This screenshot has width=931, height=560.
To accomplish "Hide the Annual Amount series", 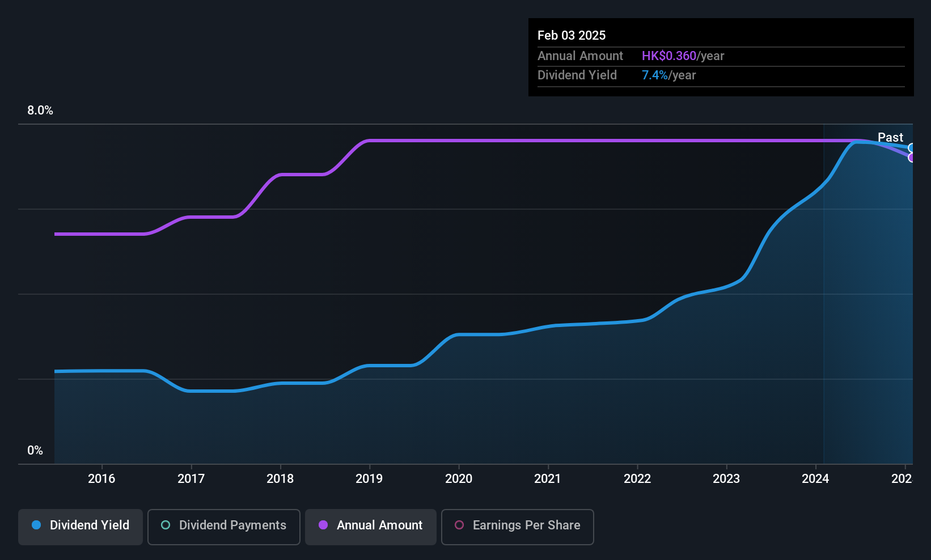I will 371,526.
